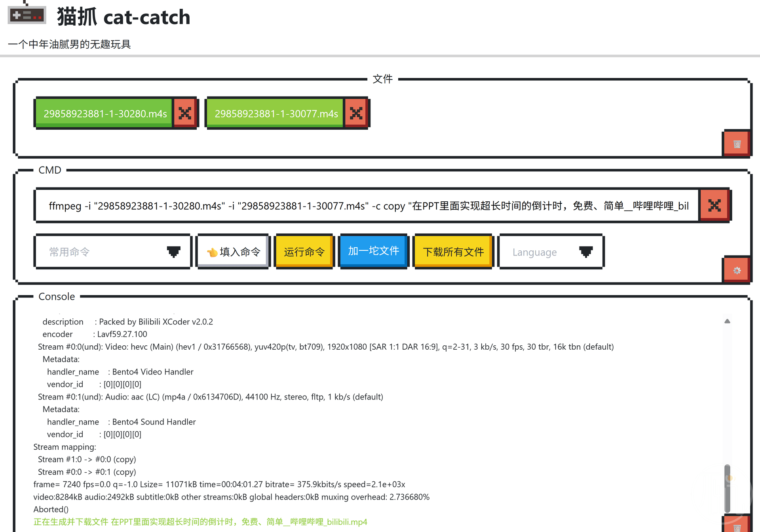Open settings gear in the CMD panel

737,271
